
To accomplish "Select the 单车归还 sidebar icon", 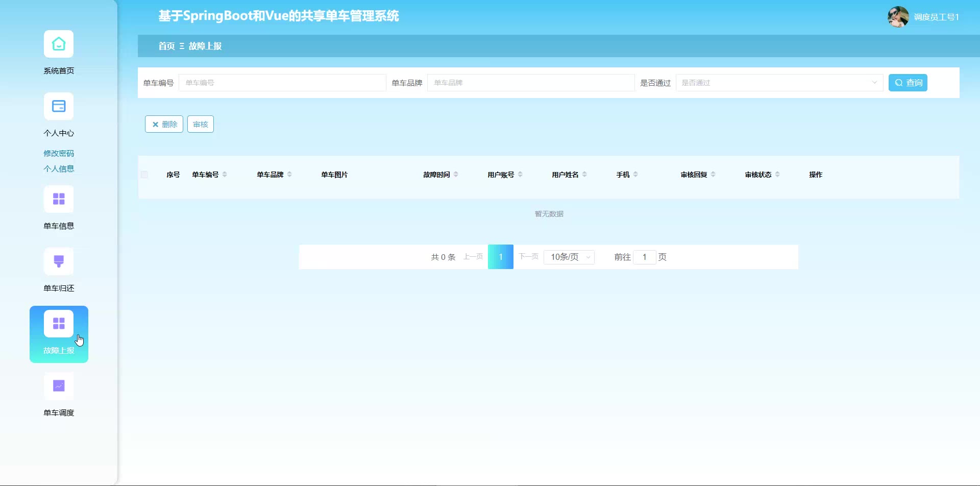I will [59, 261].
